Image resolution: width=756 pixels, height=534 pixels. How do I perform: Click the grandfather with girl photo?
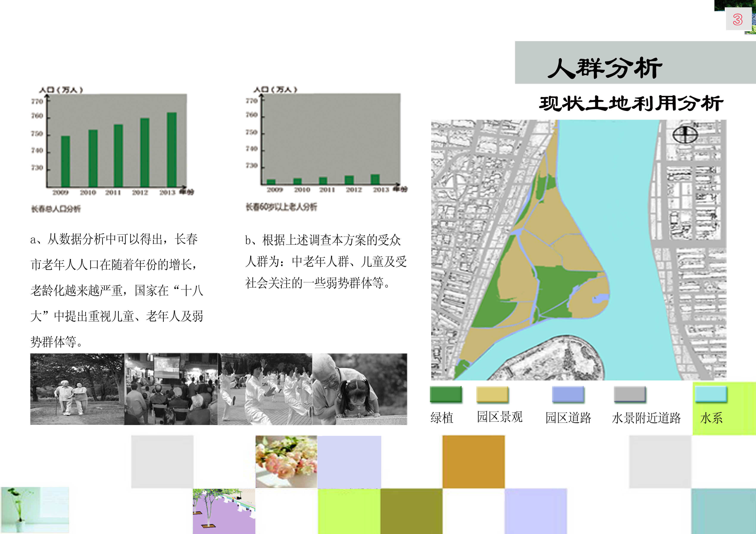(359, 389)
